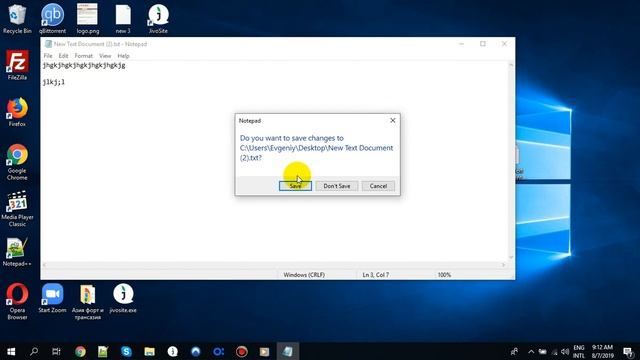Select the Start Zoom desktop icon

[52, 298]
